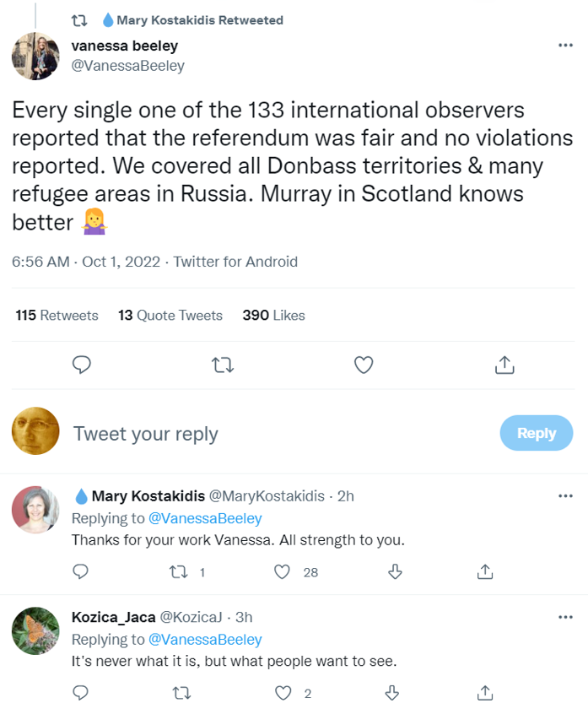Downvote Mary Kostakidis's reply
This screenshot has width=588, height=714.
(395, 571)
